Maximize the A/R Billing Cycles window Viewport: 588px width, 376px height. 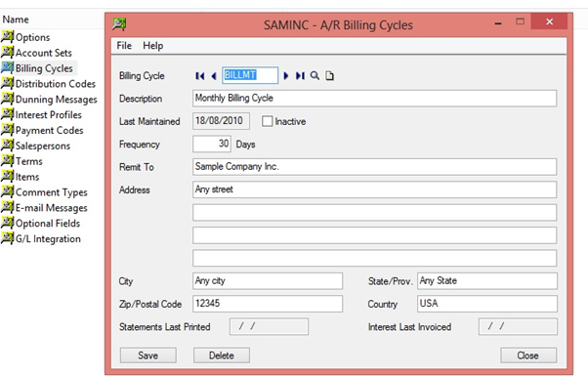point(521,21)
